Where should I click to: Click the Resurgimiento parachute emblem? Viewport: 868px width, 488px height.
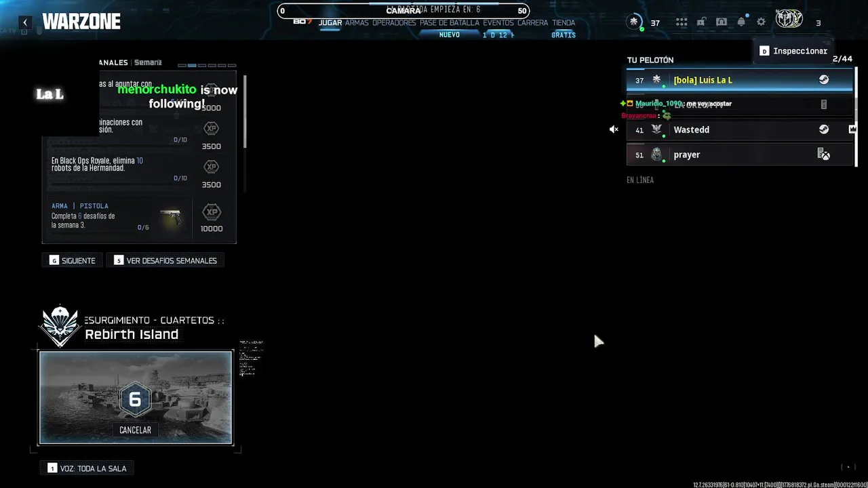pos(60,326)
